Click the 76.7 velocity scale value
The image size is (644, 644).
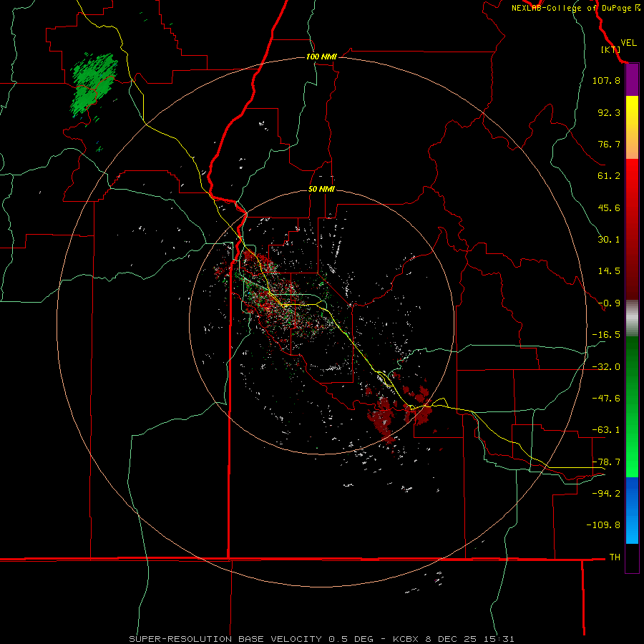pos(609,144)
